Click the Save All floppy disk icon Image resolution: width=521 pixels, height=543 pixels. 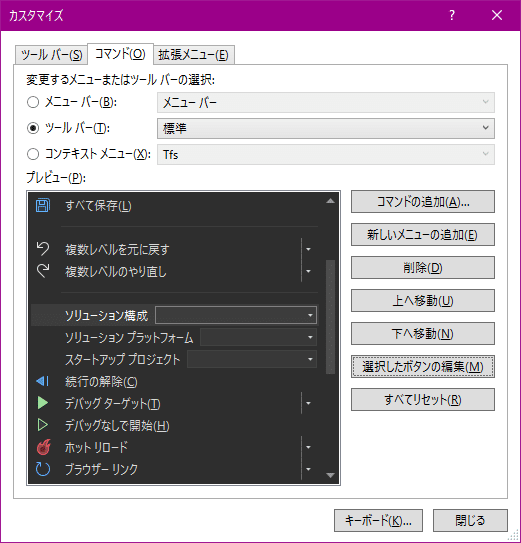[43, 205]
